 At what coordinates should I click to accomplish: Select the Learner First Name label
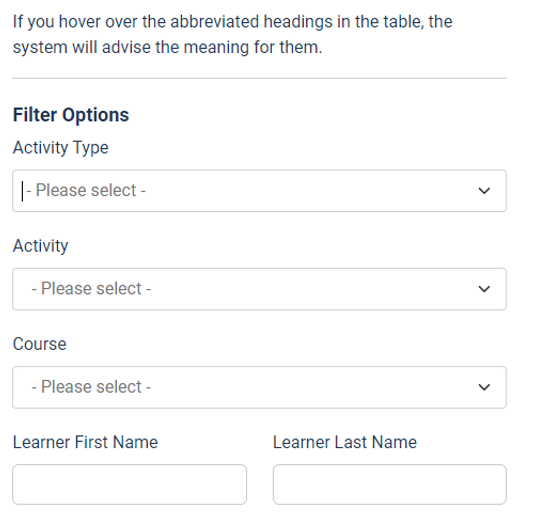click(85, 442)
